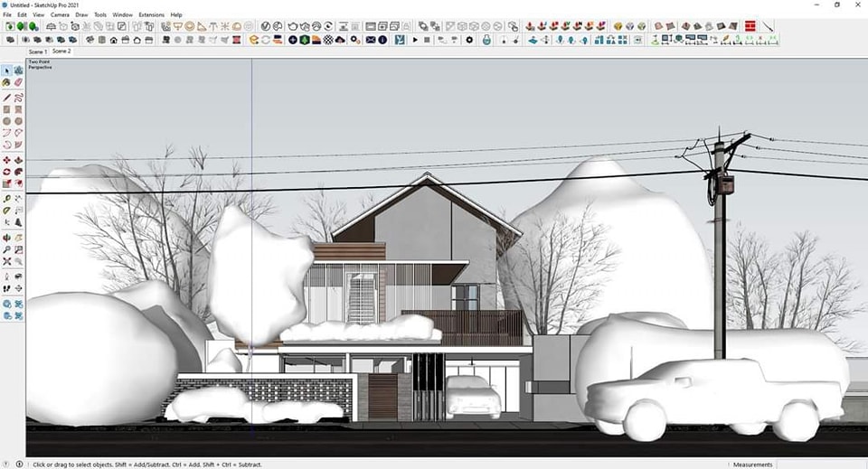
Task: Activate the Line drawing tool
Action: pos(7,97)
